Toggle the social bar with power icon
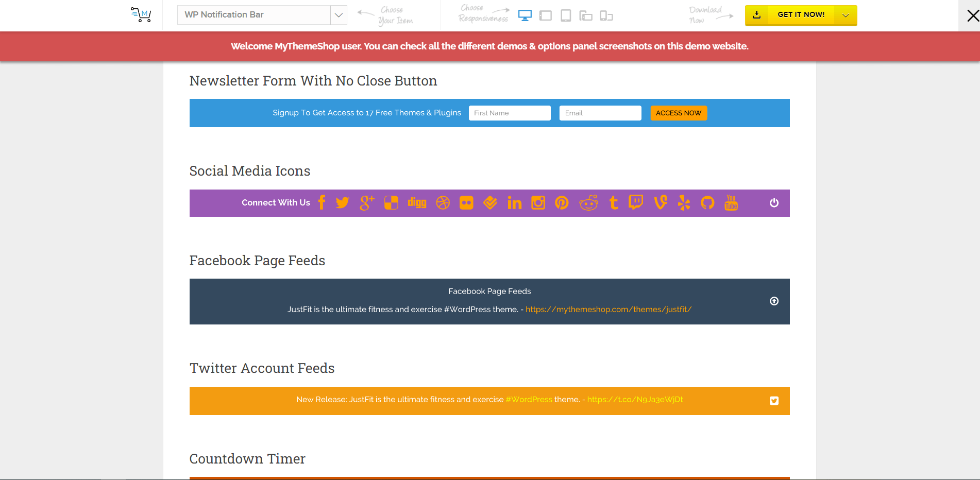Screen dimensions: 980x480 point(774,203)
